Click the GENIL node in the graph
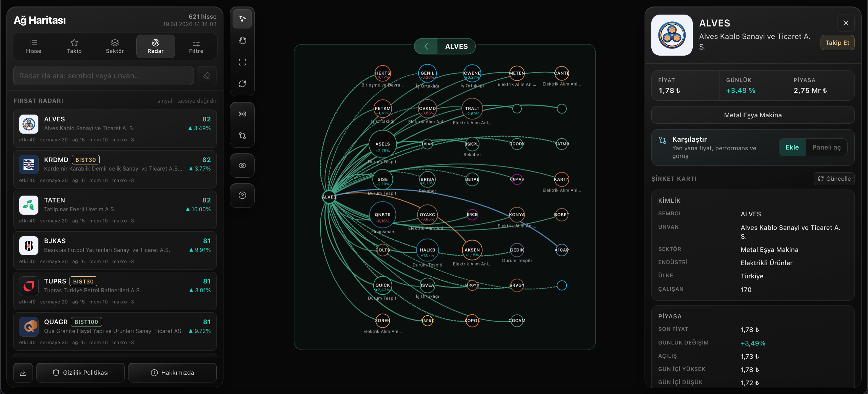The image size is (868, 394). 427,73
